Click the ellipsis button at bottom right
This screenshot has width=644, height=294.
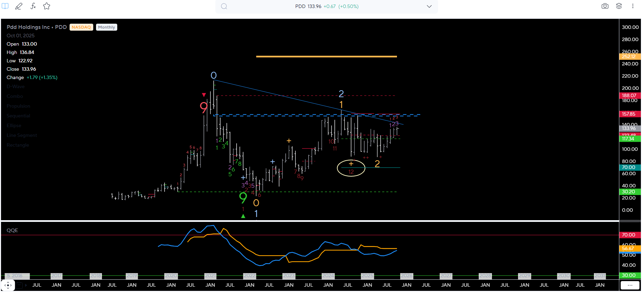pyautogui.click(x=630, y=285)
